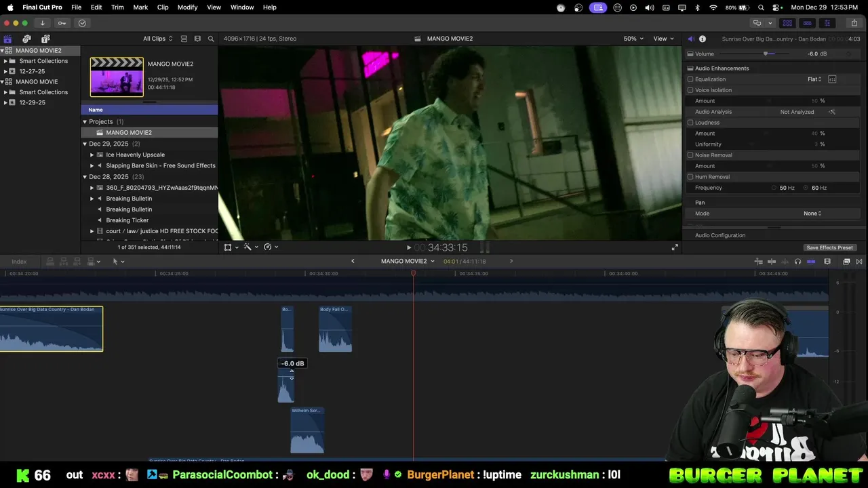Click the Import Media down-arrow button
This screenshot has height=488, width=868.
pyautogui.click(x=42, y=23)
